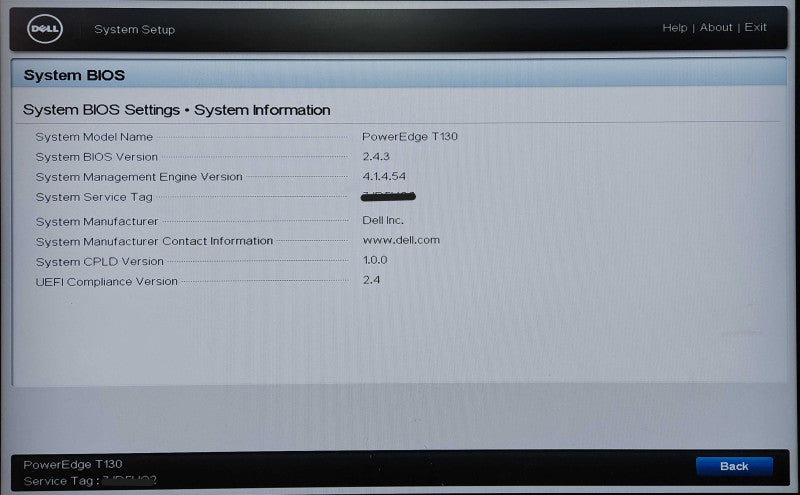This screenshot has height=495, width=800.
Task: Select the value 4.1.4.54
Action: click(384, 176)
